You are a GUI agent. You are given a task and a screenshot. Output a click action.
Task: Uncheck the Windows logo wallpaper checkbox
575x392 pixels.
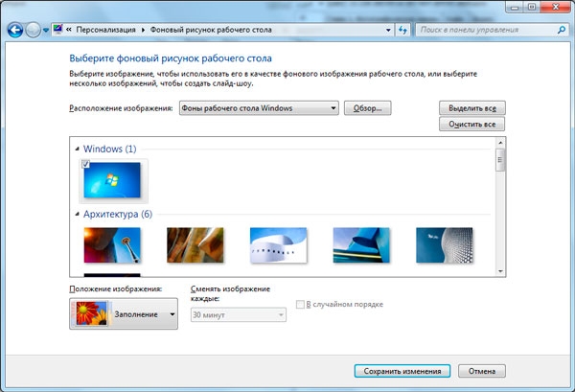86,165
